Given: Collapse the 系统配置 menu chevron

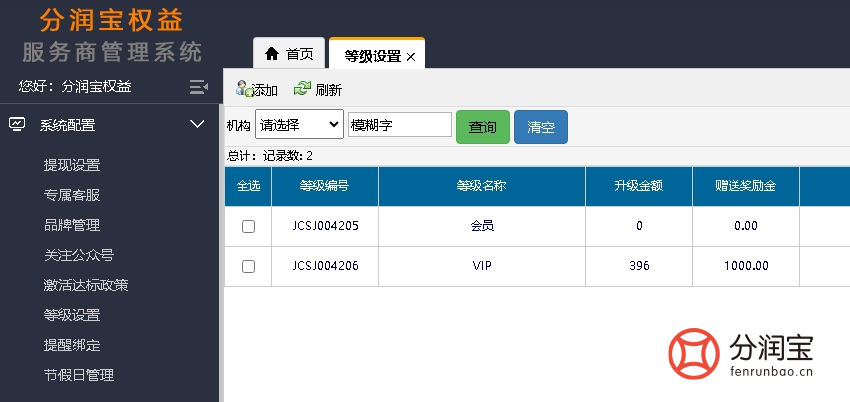Looking at the screenshot, I should click(x=197, y=125).
